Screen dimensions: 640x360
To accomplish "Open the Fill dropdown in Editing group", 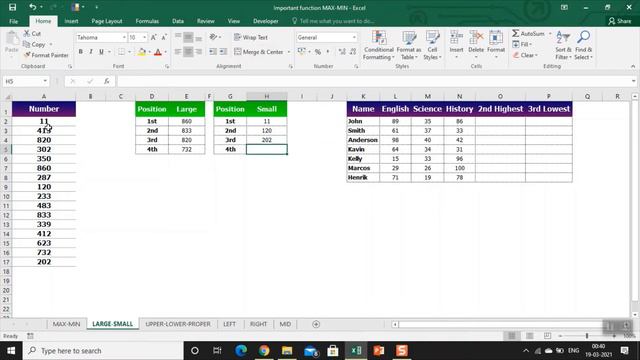I will click(x=522, y=44).
